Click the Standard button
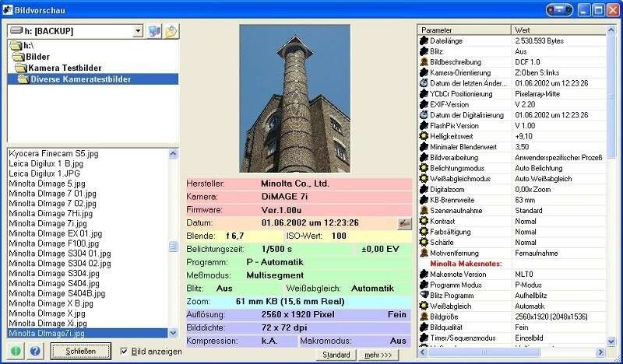The width and height of the screenshot is (623, 364). click(x=336, y=355)
